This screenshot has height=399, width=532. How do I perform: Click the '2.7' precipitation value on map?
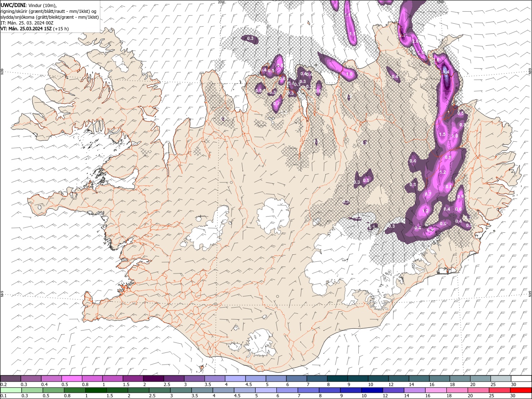click(x=402, y=36)
